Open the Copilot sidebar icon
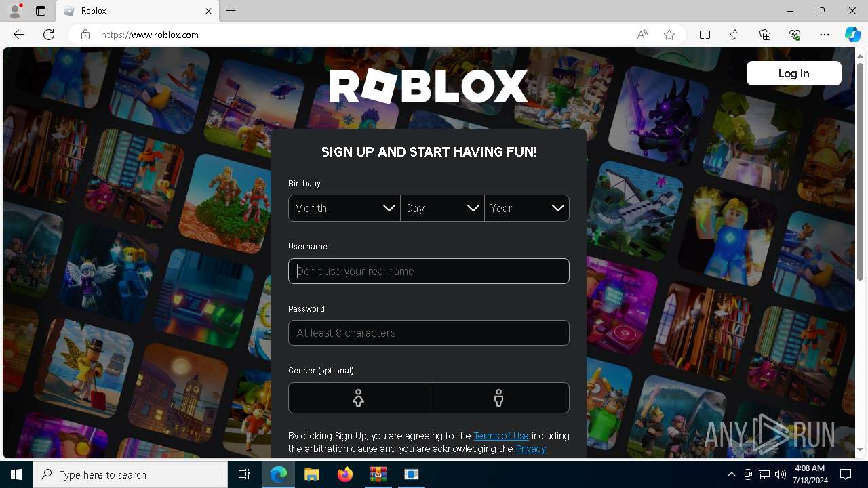Viewport: 868px width, 488px height. [852, 35]
